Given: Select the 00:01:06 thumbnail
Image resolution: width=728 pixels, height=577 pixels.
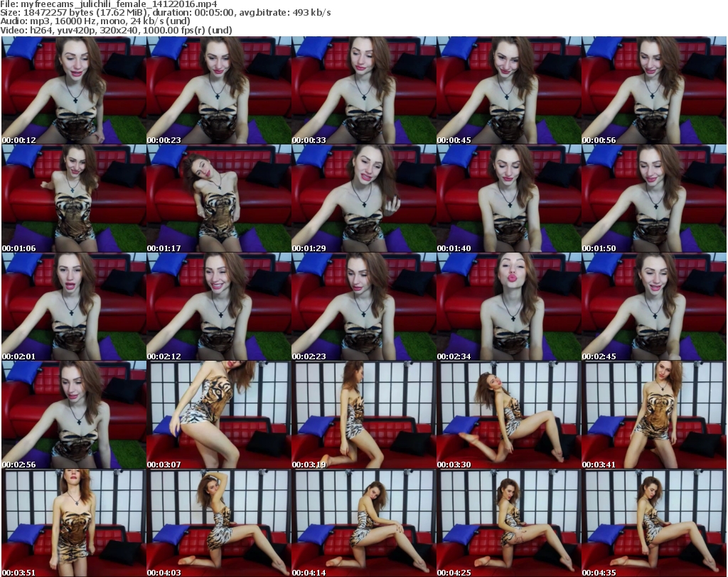Looking at the screenshot, I should 74,198.
